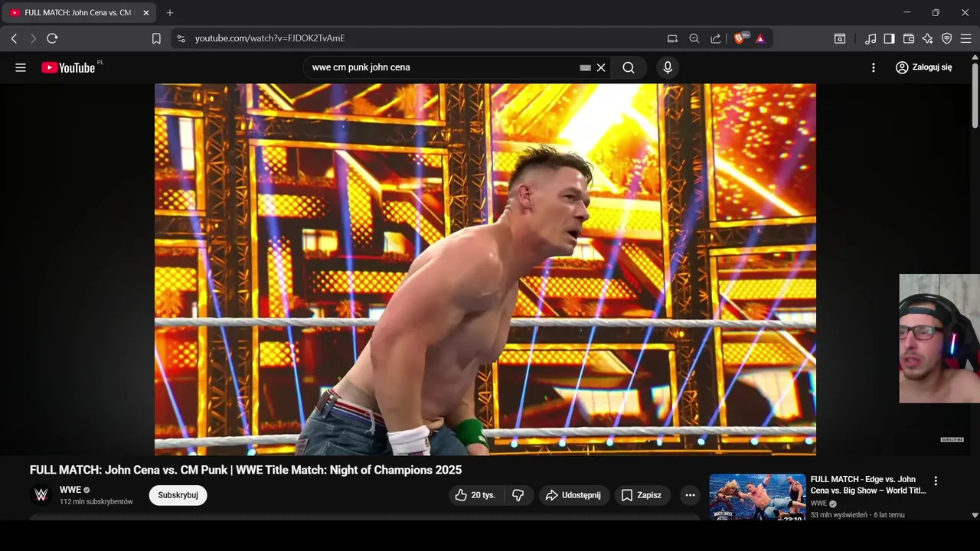Clear the search box with the X

tap(601, 67)
